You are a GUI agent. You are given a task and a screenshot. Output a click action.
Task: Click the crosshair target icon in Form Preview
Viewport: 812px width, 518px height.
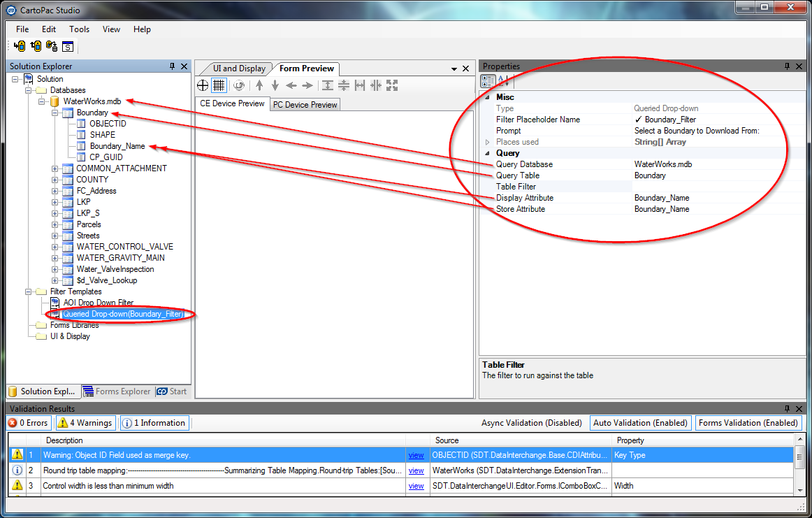point(203,85)
